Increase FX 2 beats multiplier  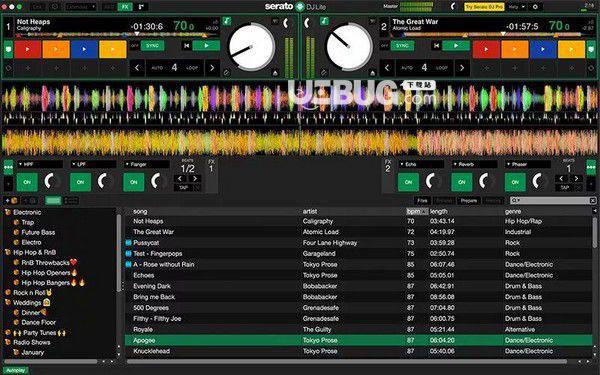click(576, 179)
